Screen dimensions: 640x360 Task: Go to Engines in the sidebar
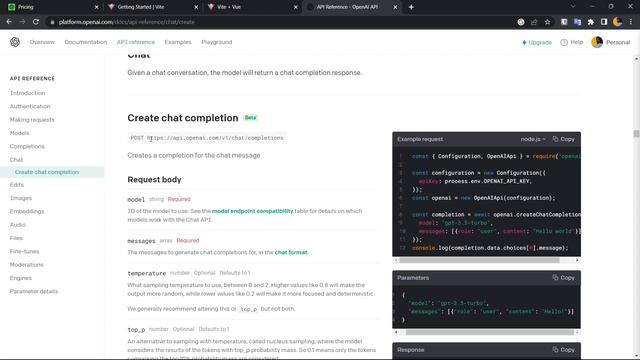tap(20, 278)
